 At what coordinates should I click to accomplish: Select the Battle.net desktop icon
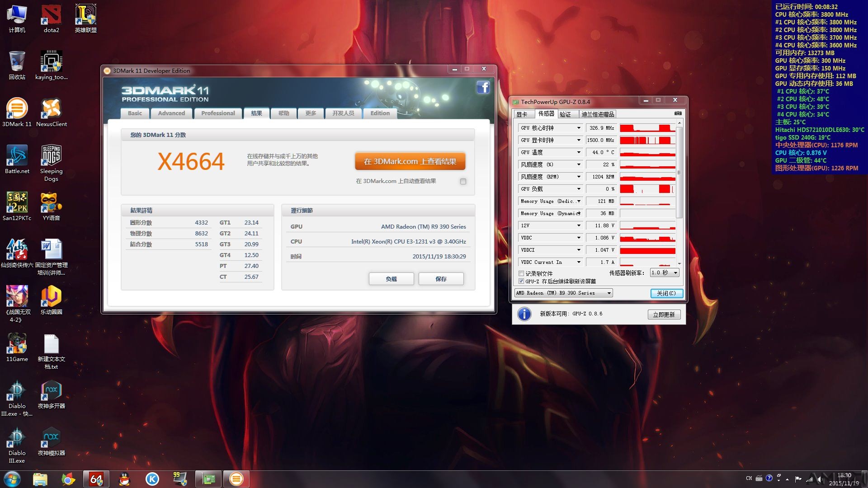[17, 160]
